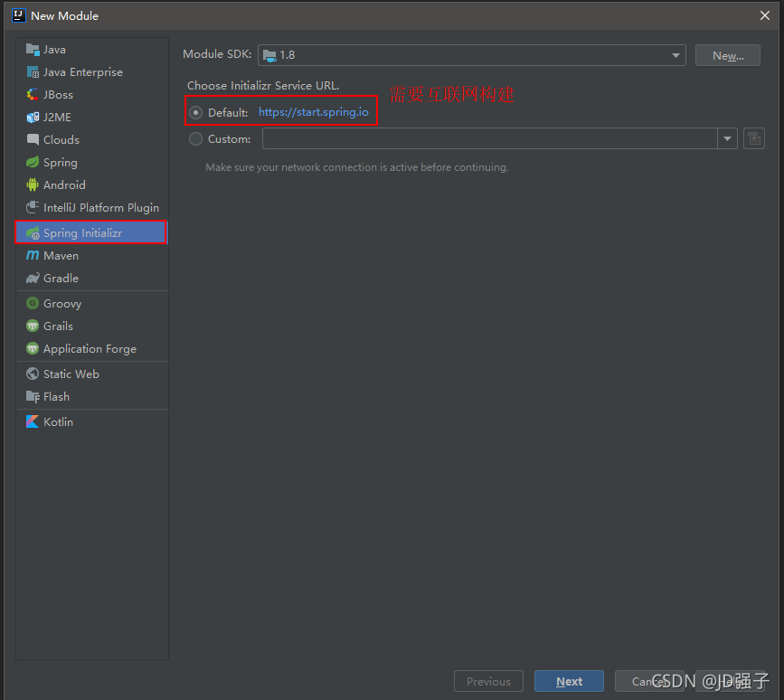
Task: Click the Gradle elephant icon
Action: [x=33, y=278]
